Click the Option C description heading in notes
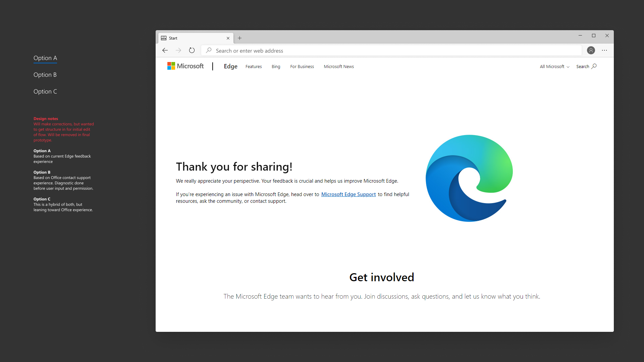This screenshot has height=362, width=644. [42, 199]
